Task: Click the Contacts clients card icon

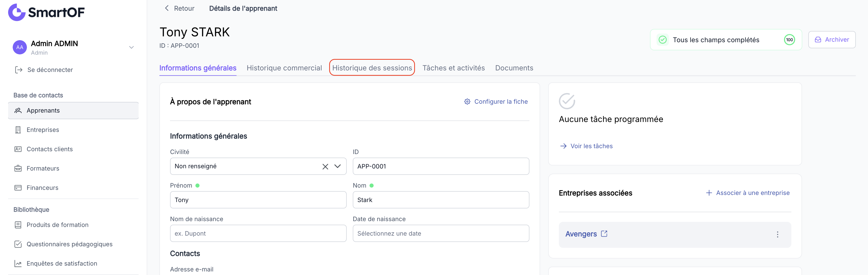Action: tap(18, 149)
